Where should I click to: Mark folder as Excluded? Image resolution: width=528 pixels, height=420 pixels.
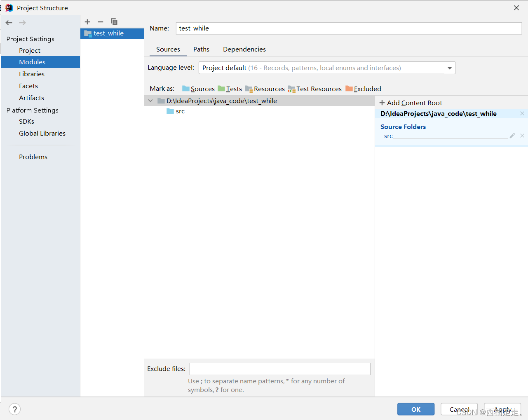click(363, 89)
